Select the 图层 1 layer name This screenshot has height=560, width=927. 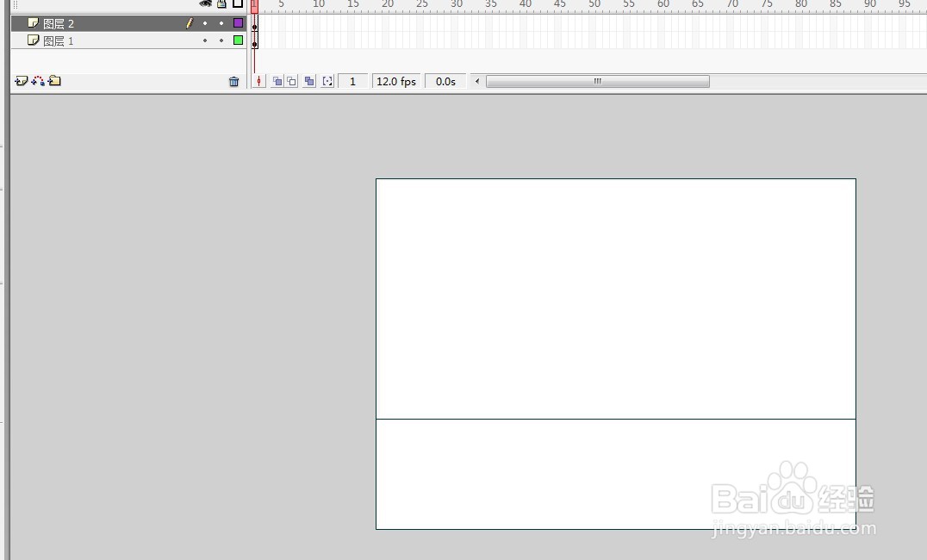pyautogui.click(x=59, y=40)
